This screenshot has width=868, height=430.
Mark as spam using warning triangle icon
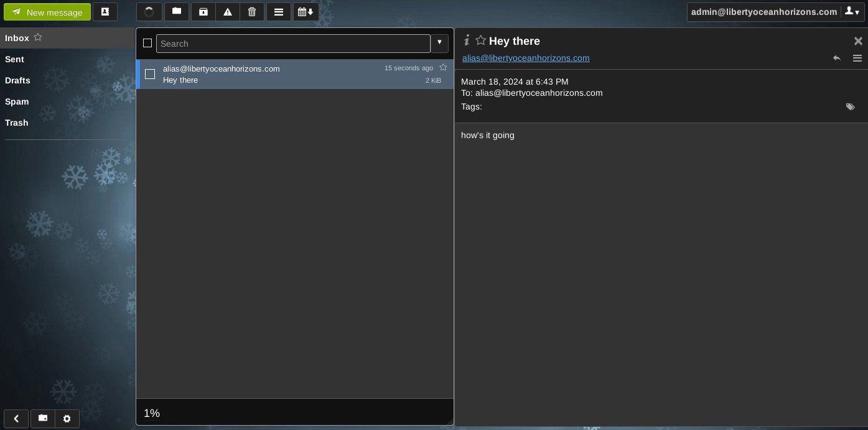[x=228, y=12]
